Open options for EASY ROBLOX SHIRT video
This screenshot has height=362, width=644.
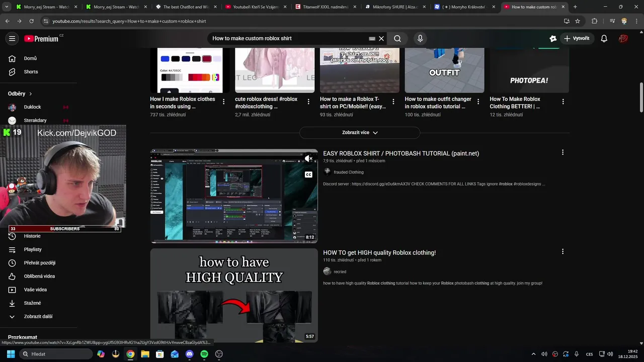[562, 152]
